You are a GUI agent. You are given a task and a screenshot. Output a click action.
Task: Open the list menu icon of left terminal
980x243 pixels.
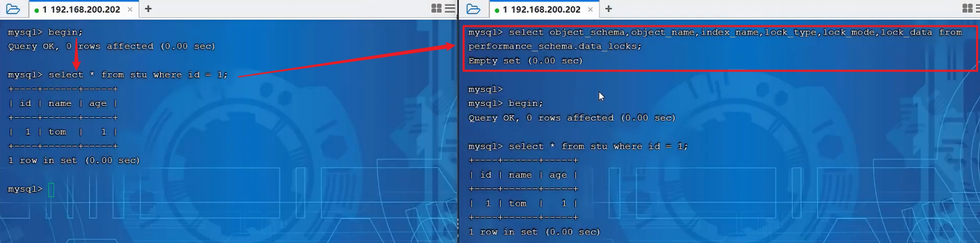[450, 9]
